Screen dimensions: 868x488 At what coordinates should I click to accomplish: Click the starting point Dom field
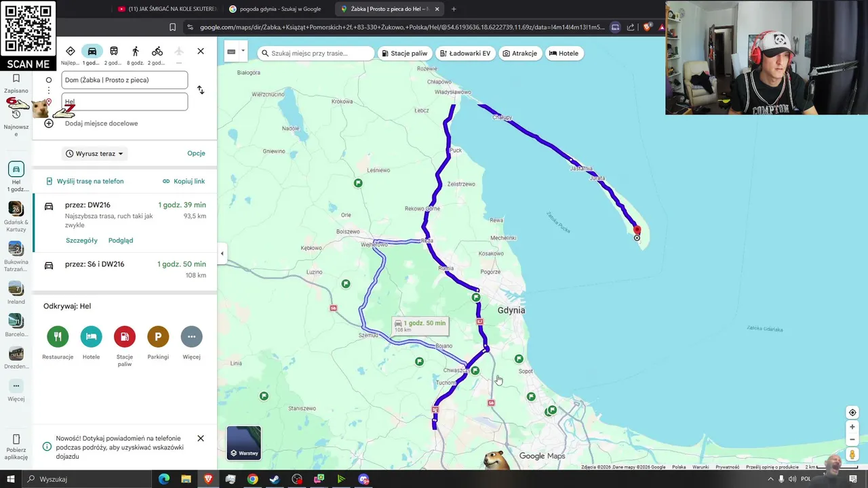coord(125,80)
